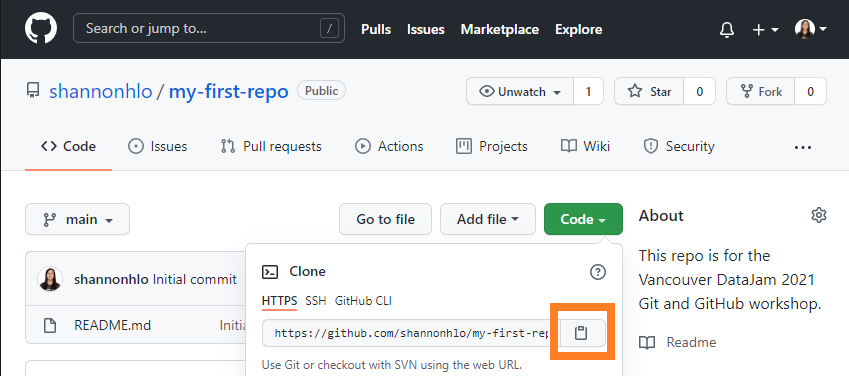Image resolution: width=849 pixels, height=377 pixels.
Task: Open the main branch selector dropdown
Action: tap(77, 219)
